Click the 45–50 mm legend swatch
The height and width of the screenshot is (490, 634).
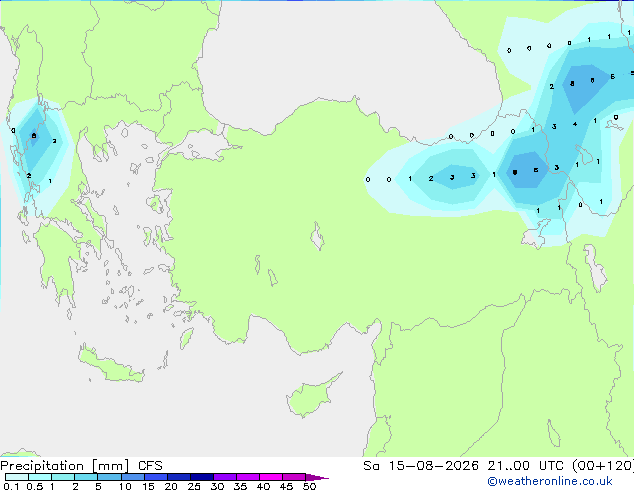(294, 477)
